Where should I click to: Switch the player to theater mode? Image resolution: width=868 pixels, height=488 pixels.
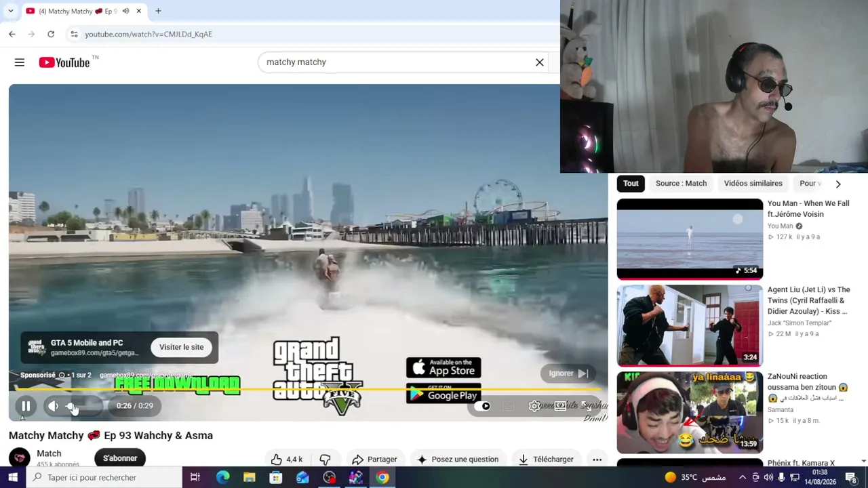[x=560, y=406]
